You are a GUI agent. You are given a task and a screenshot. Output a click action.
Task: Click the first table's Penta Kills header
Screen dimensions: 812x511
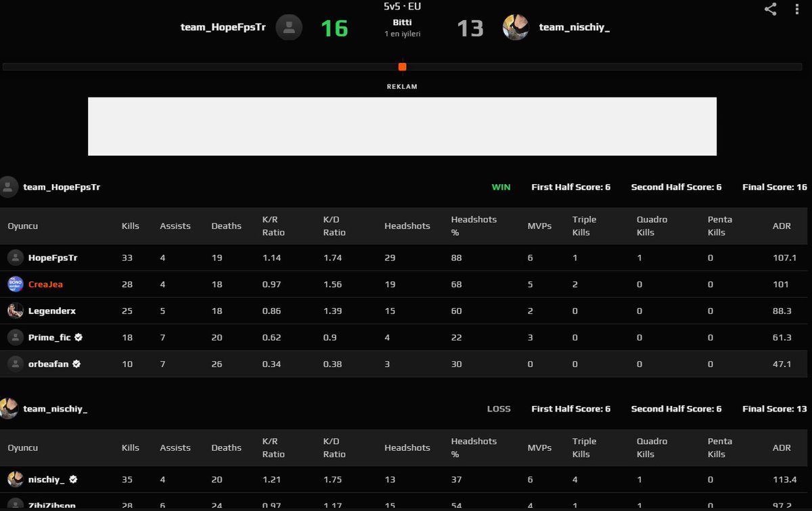pyautogui.click(x=720, y=226)
